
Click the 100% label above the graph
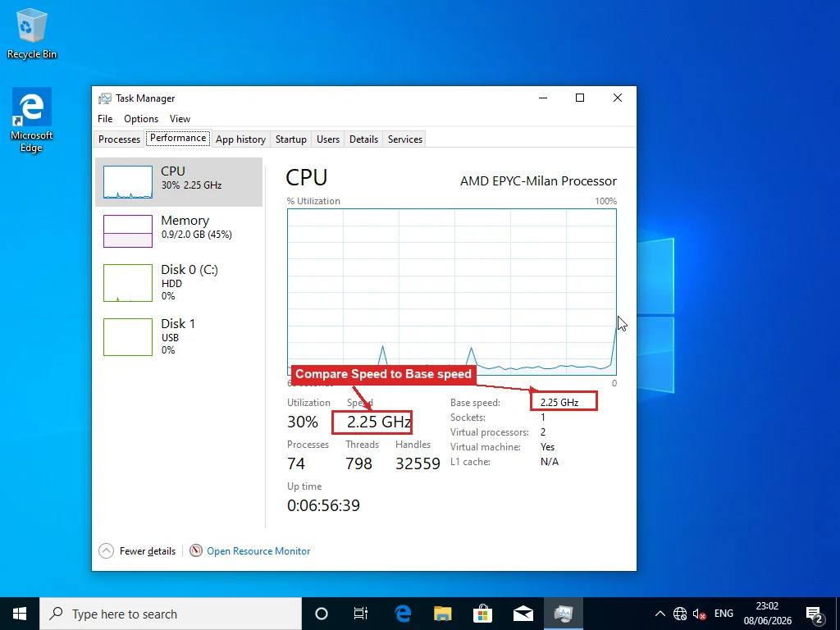[606, 201]
